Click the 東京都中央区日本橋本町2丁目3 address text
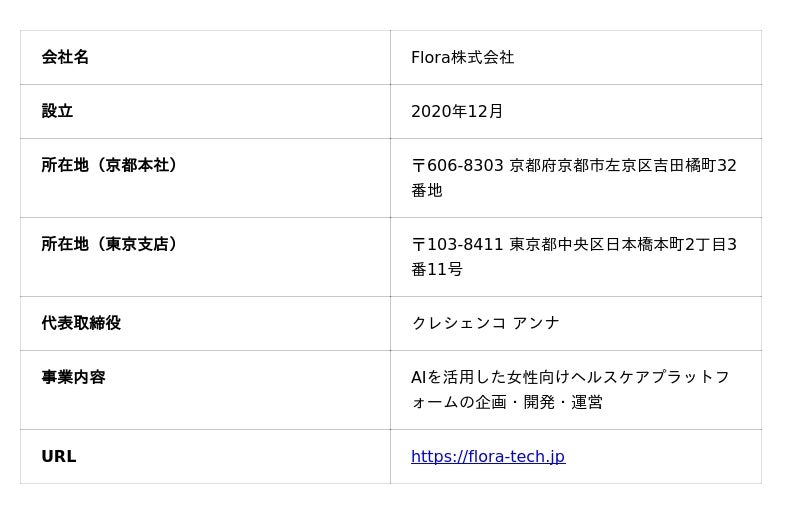 [x=623, y=245]
